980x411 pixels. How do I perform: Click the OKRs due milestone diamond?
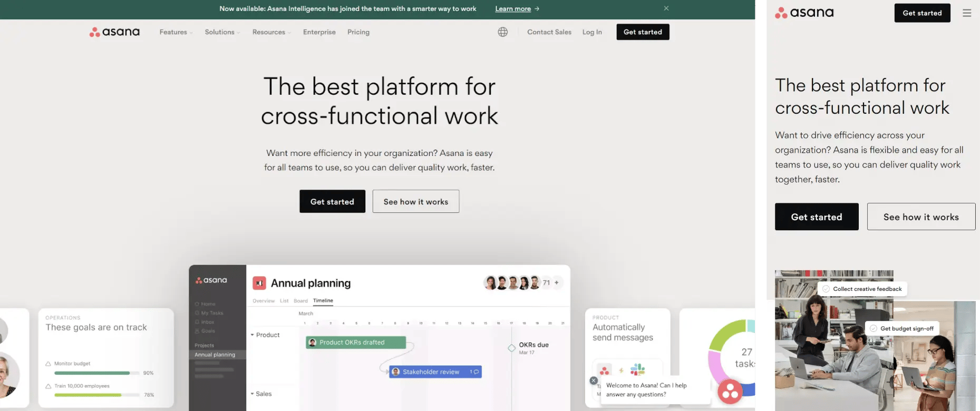tap(511, 348)
